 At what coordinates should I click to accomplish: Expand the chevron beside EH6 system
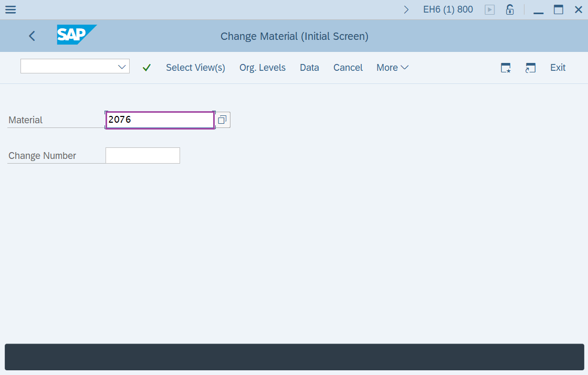click(406, 9)
